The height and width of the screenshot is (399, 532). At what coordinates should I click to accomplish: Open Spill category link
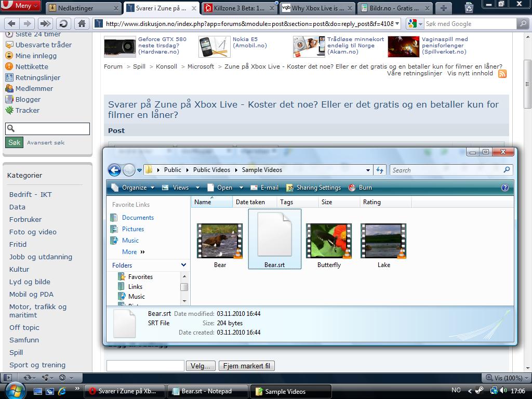click(16, 353)
